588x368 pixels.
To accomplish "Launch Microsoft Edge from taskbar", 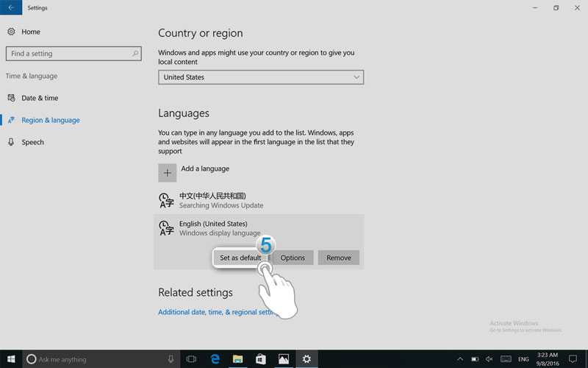I will point(215,359).
